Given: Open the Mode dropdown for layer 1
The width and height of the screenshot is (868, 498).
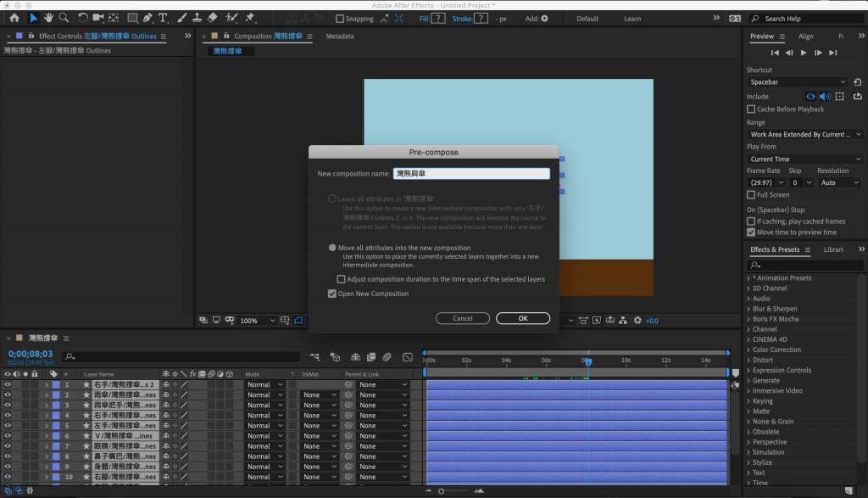Looking at the screenshot, I should coord(263,385).
